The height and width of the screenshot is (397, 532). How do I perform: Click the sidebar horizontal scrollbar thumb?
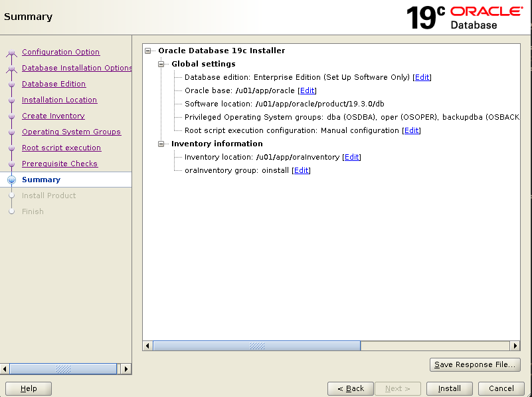63,369
